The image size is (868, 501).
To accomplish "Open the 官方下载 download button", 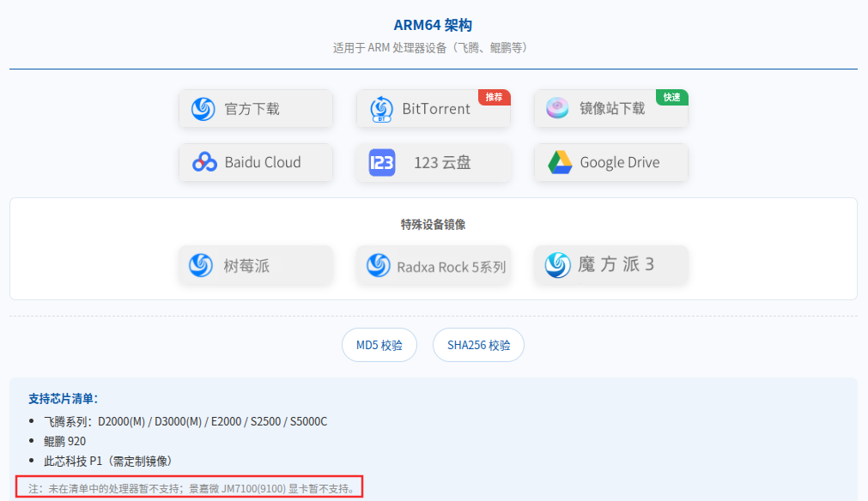I will (x=256, y=108).
